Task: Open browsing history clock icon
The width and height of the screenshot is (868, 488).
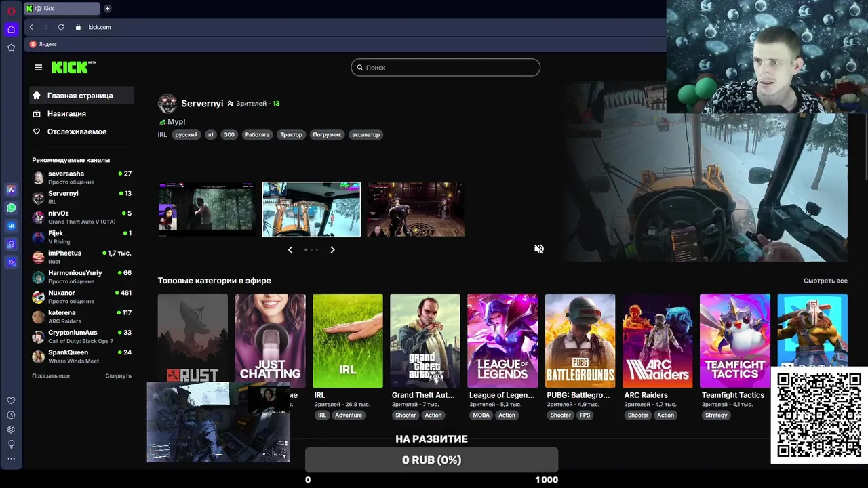Action: tap(11, 415)
